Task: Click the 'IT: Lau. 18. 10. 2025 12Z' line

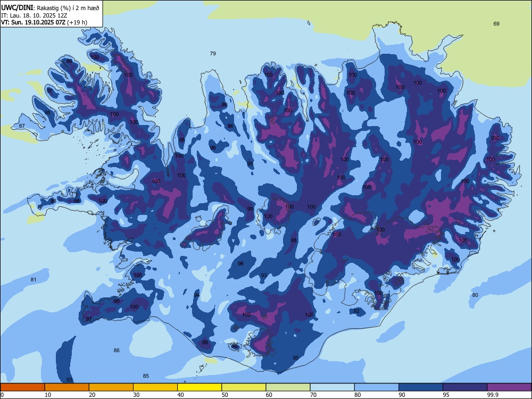Action: click(34, 15)
